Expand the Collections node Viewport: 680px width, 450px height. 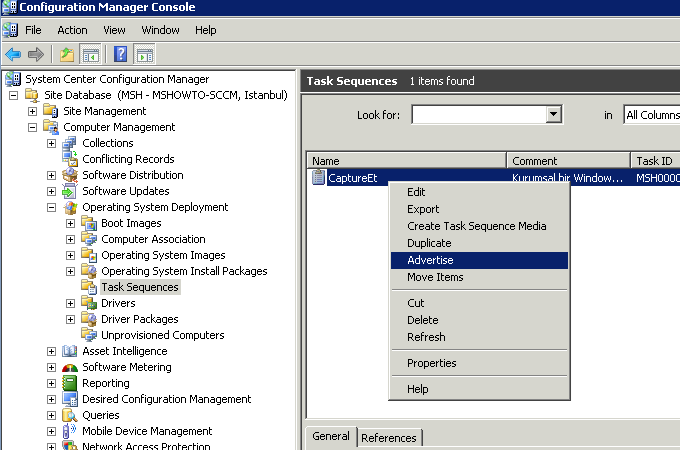tap(52, 143)
